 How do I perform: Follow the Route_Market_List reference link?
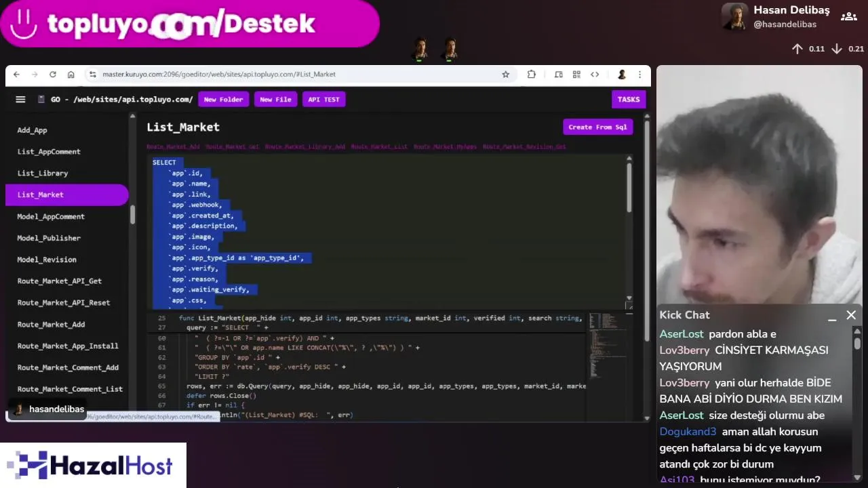(380, 146)
